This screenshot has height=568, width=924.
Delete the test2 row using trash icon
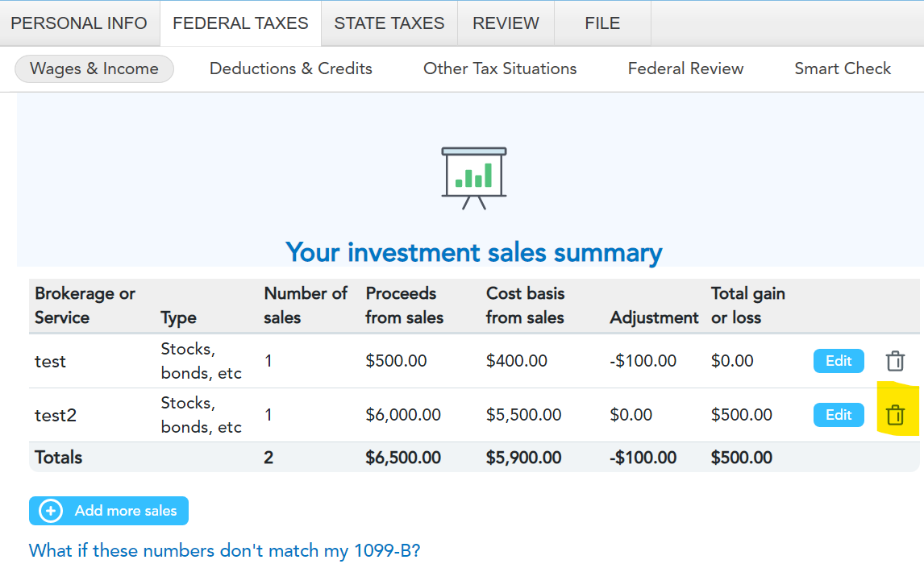pyautogui.click(x=895, y=416)
